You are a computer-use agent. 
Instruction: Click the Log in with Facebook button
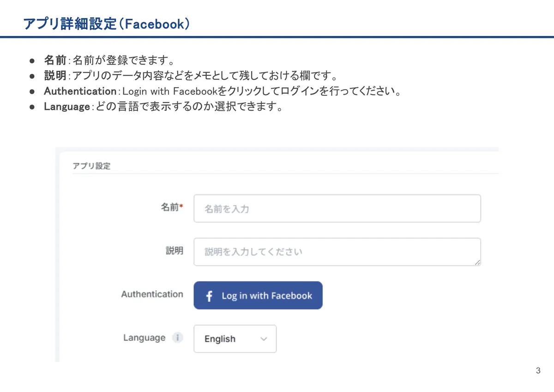coord(258,296)
